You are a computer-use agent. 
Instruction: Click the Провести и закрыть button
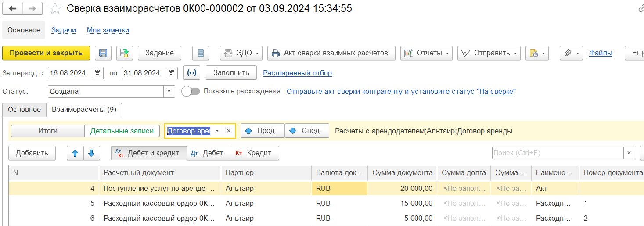click(x=46, y=53)
